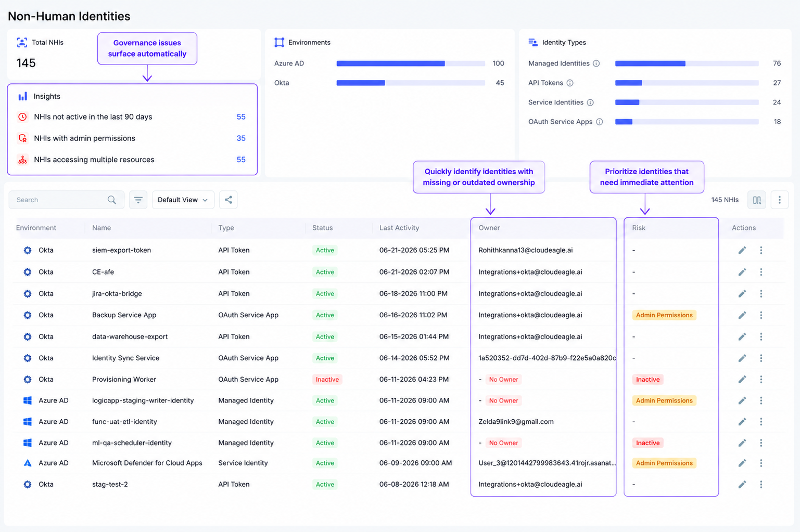
Task: Open kebab menu for siem-export-token row
Action: point(761,250)
